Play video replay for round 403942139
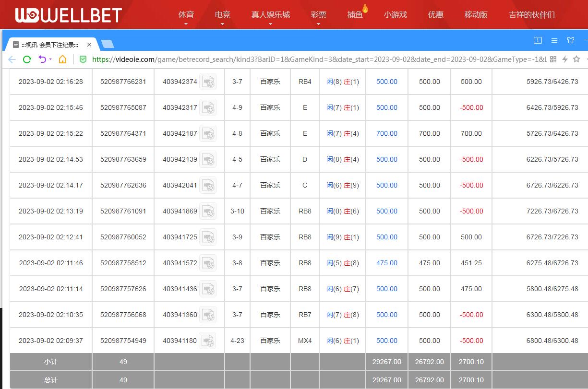This screenshot has width=588, height=389. [x=208, y=159]
